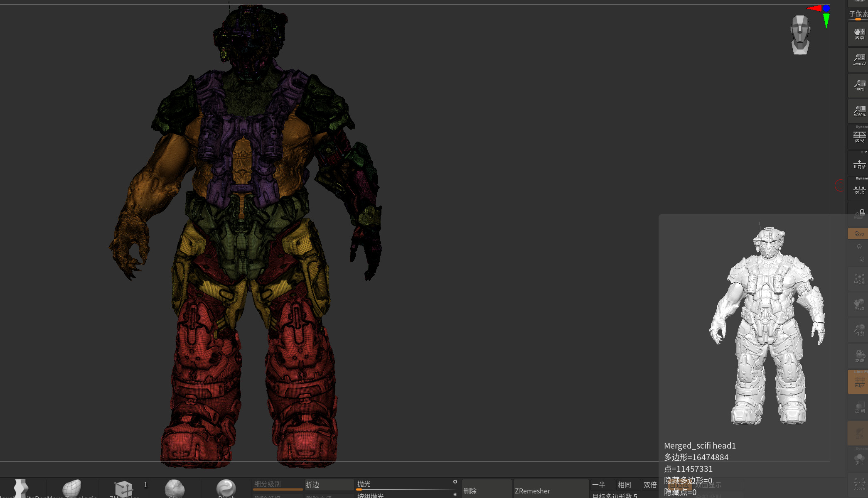Select the ZModeler brush
Viewport: 868px width, 498px height.
123,488
